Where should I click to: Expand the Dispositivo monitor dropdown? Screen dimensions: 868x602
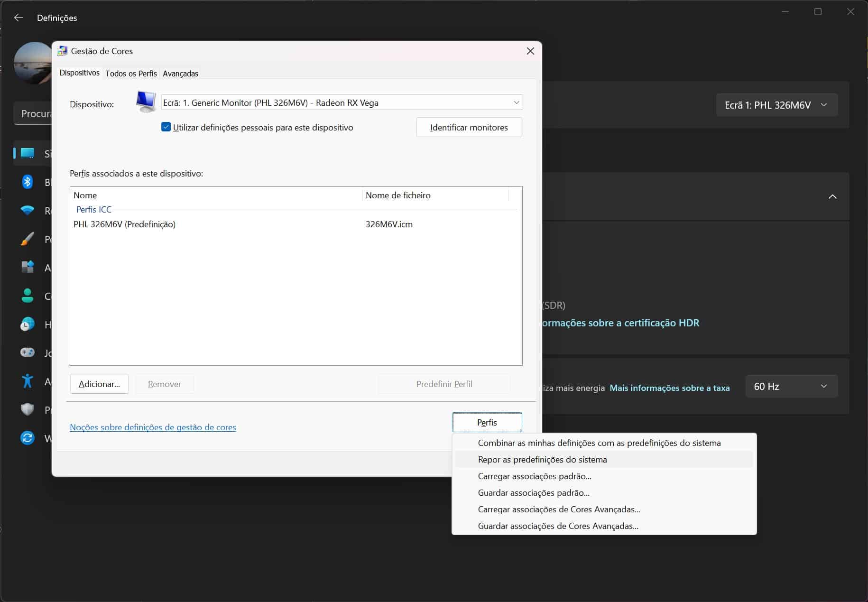(x=516, y=102)
